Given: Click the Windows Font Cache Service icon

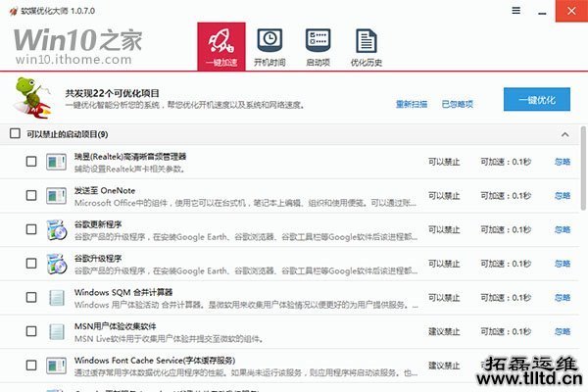Looking at the screenshot, I should coord(56,366).
